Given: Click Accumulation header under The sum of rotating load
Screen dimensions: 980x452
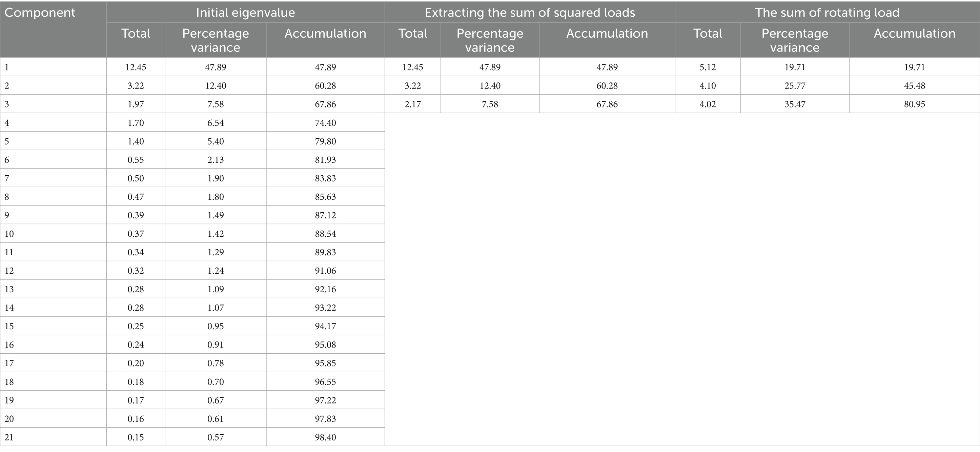Looking at the screenshot, I should pyautogui.click(x=914, y=34).
